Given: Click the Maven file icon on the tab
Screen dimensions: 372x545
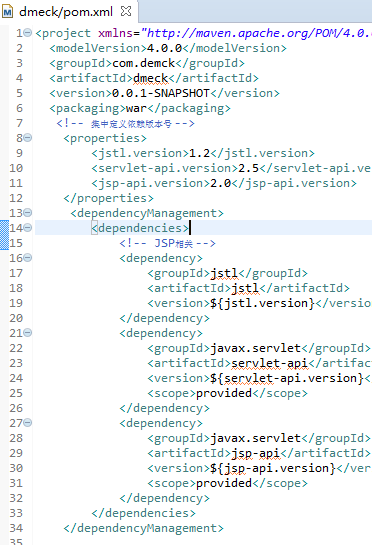Looking at the screenshot, I should pyautogui.click(x=7, y=12).
